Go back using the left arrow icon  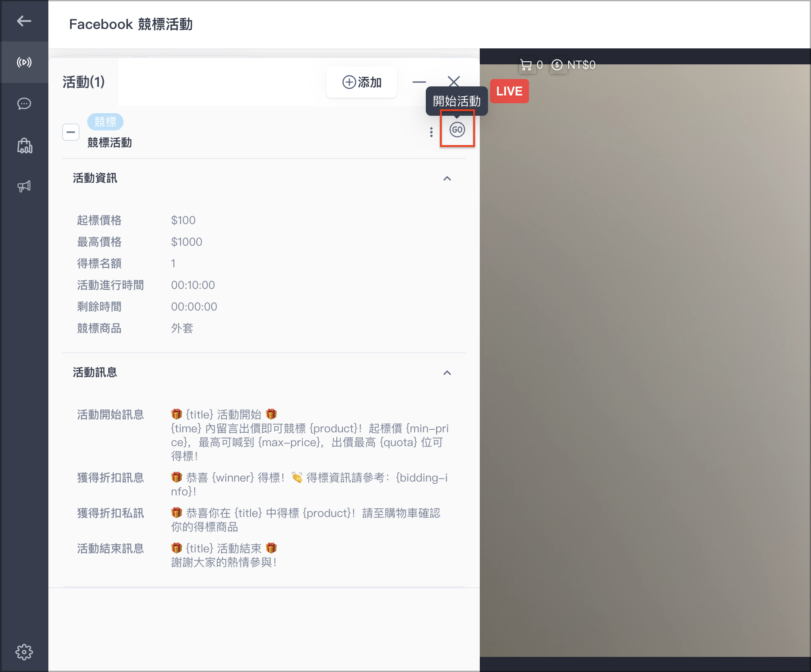pyautogui.click(x=24, y=21)
